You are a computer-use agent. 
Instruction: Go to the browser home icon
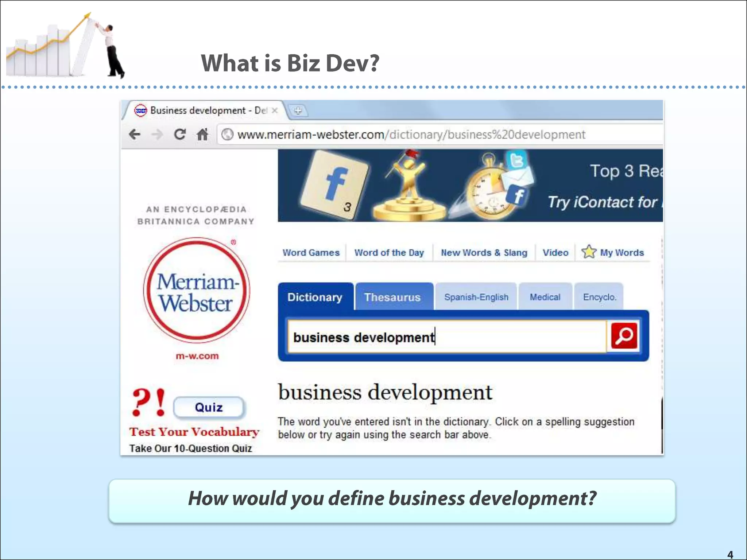coord(202,135)
